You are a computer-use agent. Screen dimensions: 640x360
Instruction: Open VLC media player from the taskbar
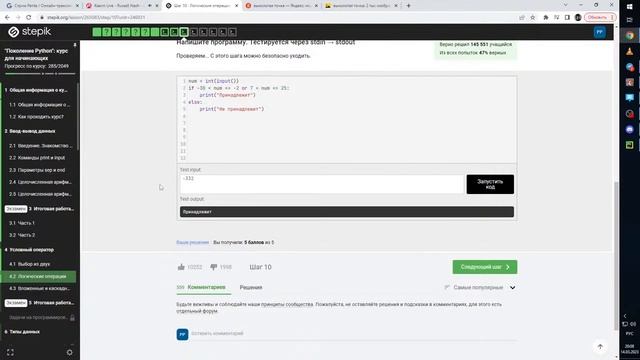pyautogui.click(x=629, y=51)
